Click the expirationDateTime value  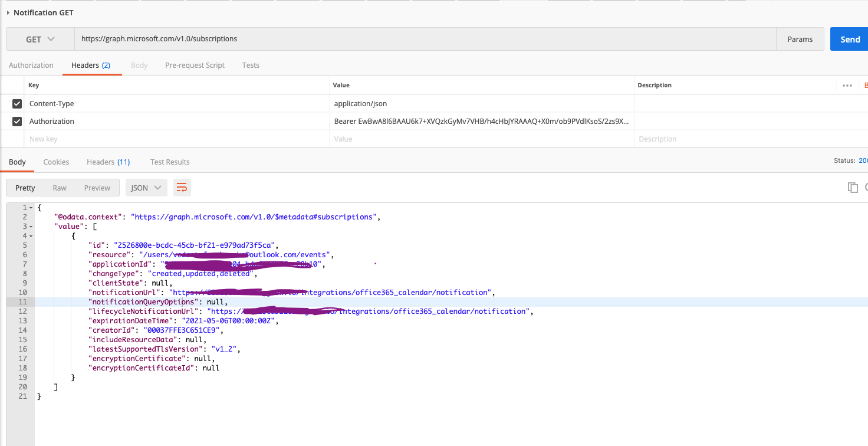click(229, 321)
